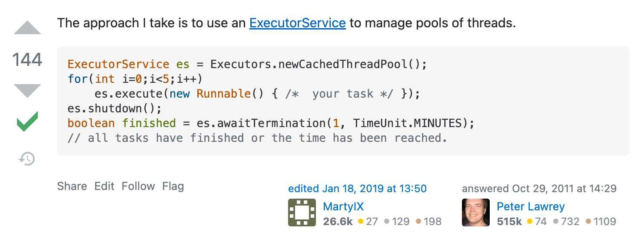Visit Peter Lawrey's user profile name
The height and width of the screenshot is (242, 644).
[x=531, y=206]
